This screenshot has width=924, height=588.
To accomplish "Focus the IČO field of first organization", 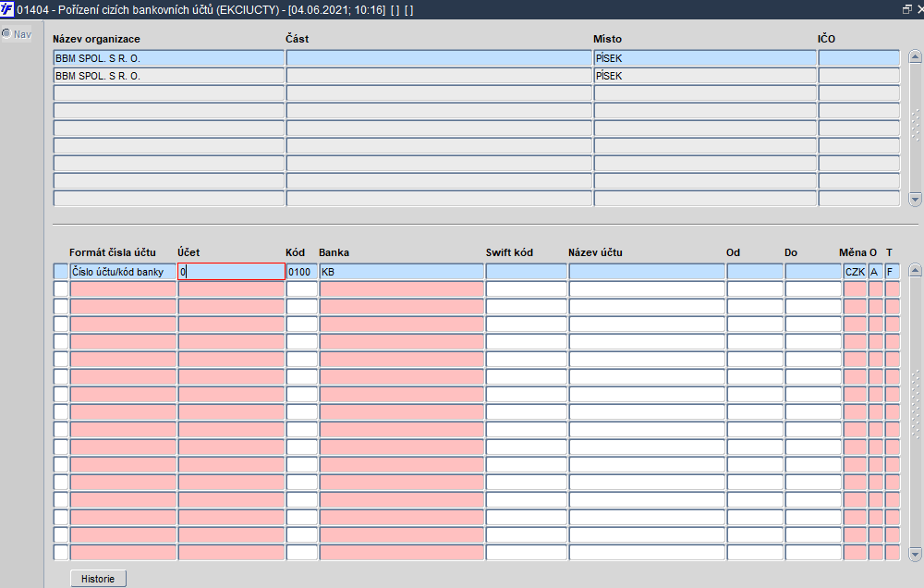I will click(859, 58).
